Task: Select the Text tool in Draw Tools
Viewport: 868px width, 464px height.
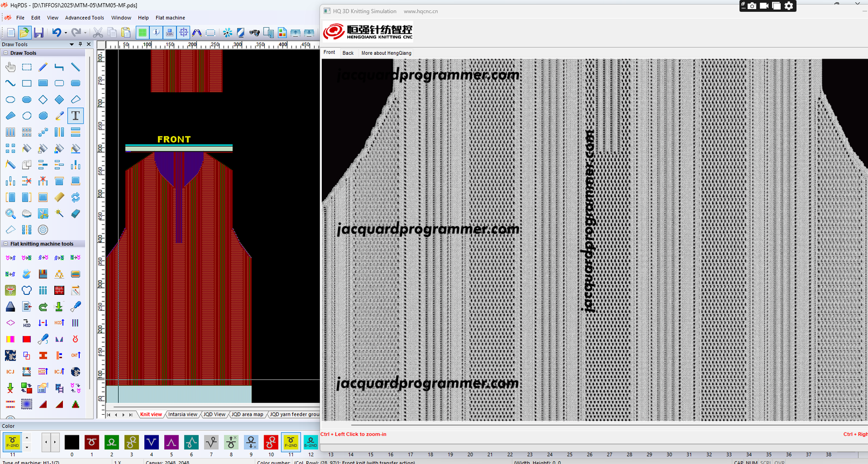Action: 75,116
